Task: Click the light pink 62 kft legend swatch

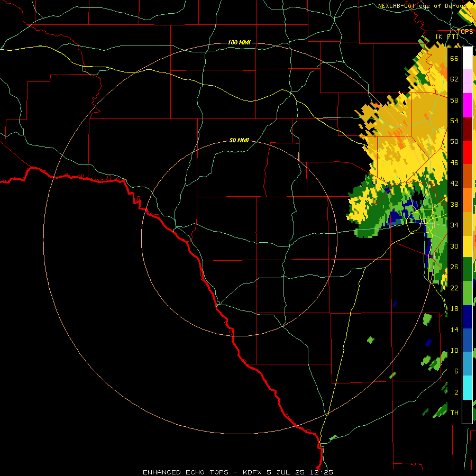Action: 467,81
